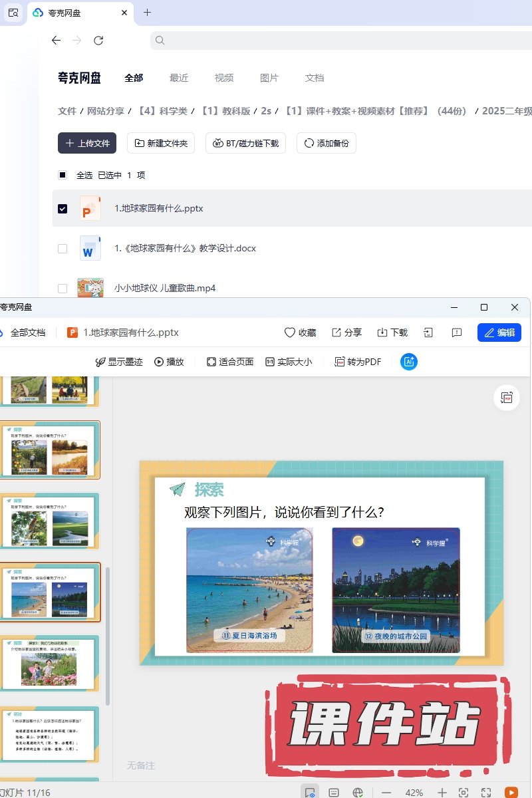
Task: Tick the 小小地球仪 儿童歌曲.mp4 checkbox
Action: 63,289
